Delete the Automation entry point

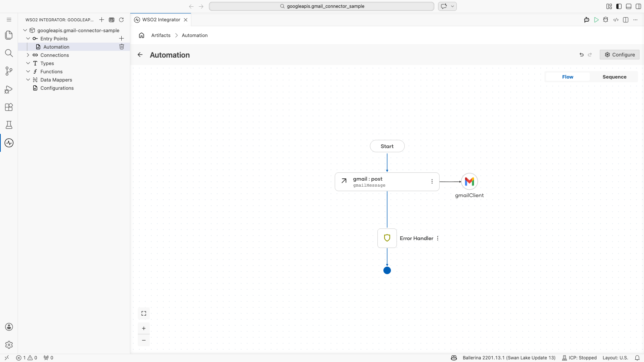click(x=122, y=47)
